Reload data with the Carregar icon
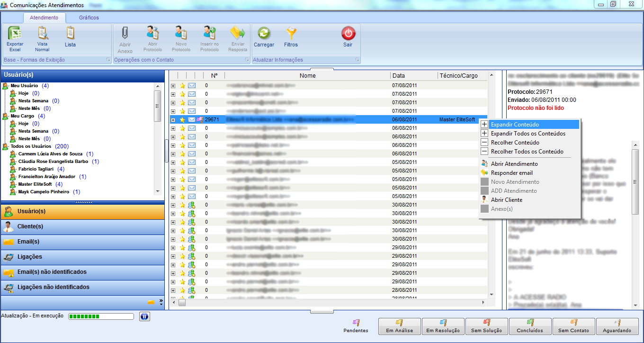Image resolution: width=644 pixels, height=343 pixels. (264, 34)
